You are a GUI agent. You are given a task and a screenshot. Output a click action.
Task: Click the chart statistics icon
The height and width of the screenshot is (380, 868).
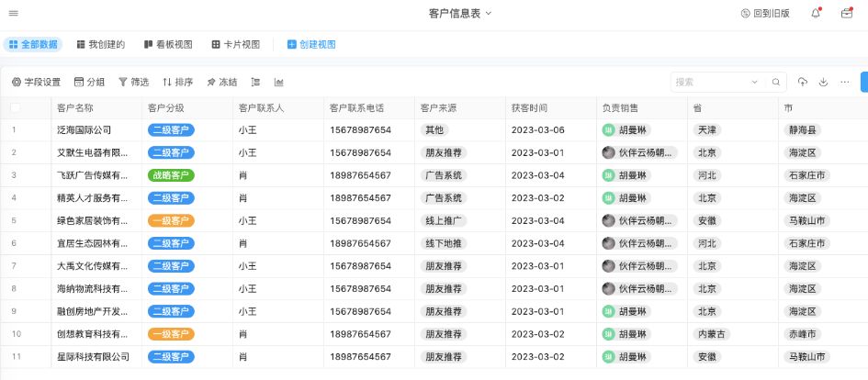click(x=279, y=82)
